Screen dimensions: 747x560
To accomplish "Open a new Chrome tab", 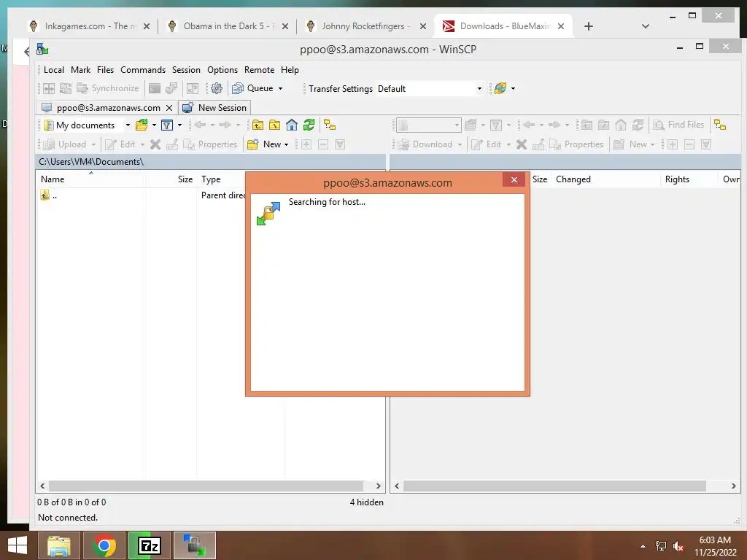I will [589, 26].
